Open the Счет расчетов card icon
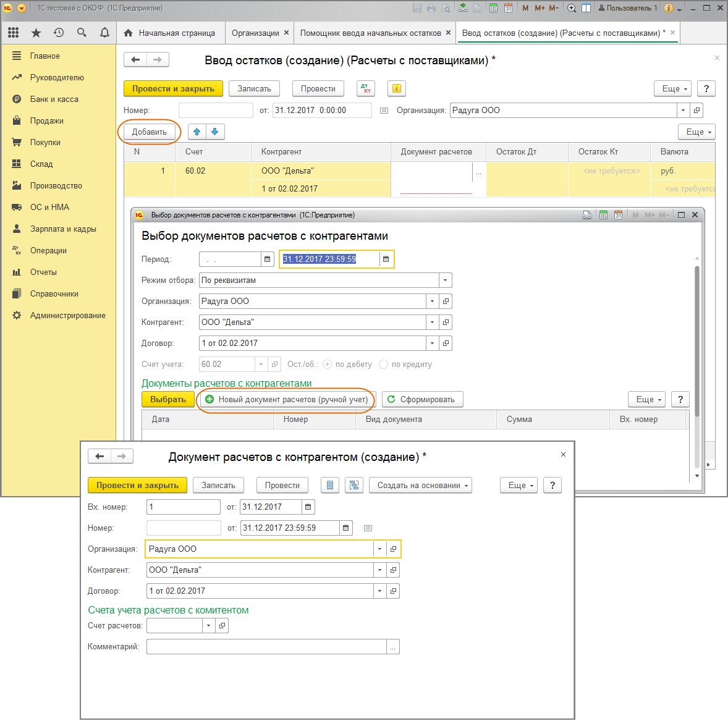Viewport: 728px width, 721px height. tap(222, 626)
